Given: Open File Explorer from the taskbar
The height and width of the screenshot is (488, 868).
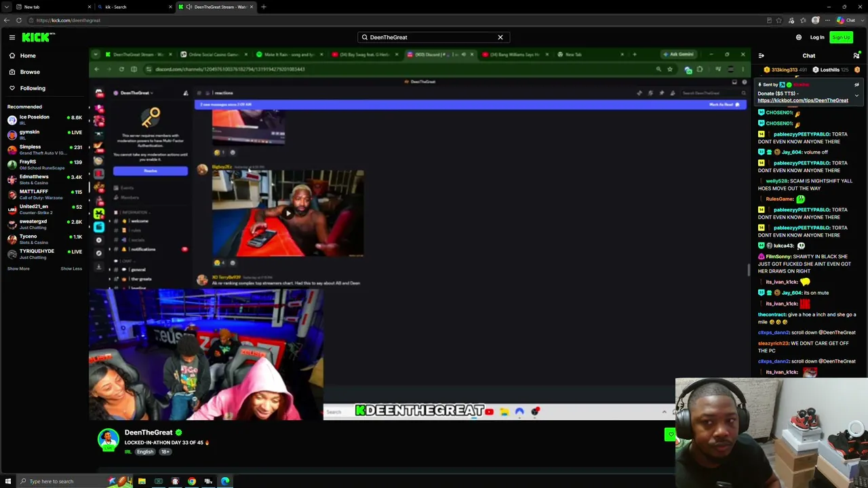Looking at the screenshot, I should click(142, 481).
